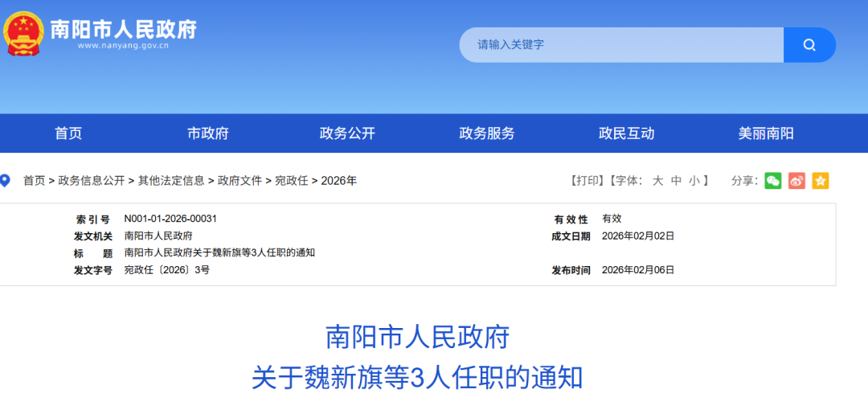Click 政务信息公开 in the breadcrumb

click(x=92, y=181)
